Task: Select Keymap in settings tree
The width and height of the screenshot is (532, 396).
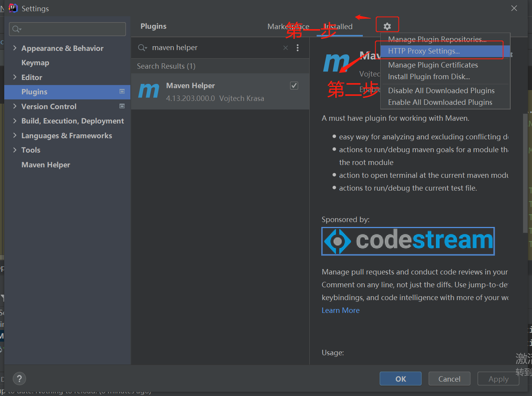Action: [x=35, y=63]
